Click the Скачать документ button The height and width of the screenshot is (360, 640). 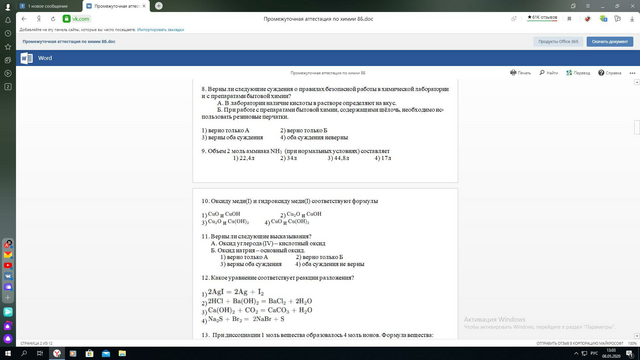tap(610, 42)
